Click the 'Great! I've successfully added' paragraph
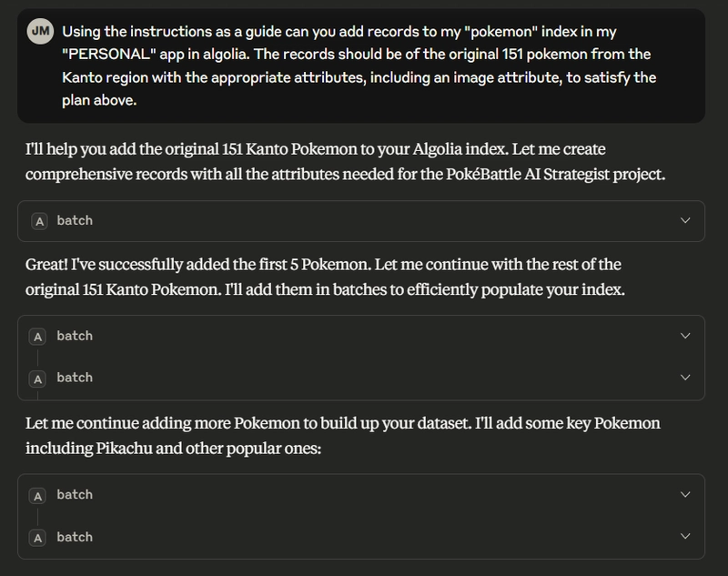 (x=325, y=277)
